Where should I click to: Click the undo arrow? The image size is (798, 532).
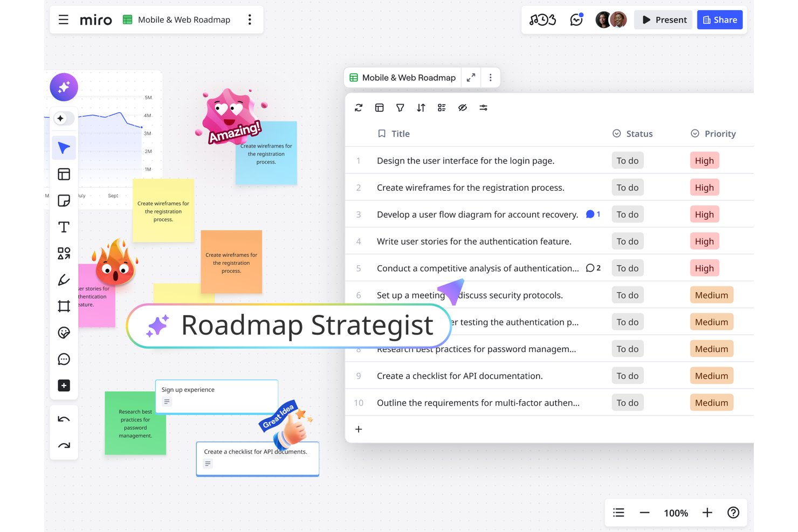[x=64, y=419]
